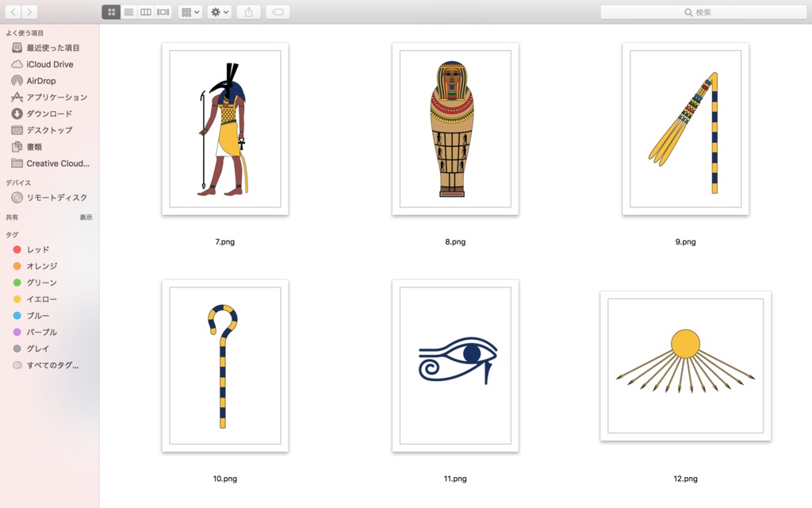The height and width of the screenshot is (508, 812).
Task: Click the Share toolbar button
Action: coord(248,12)
